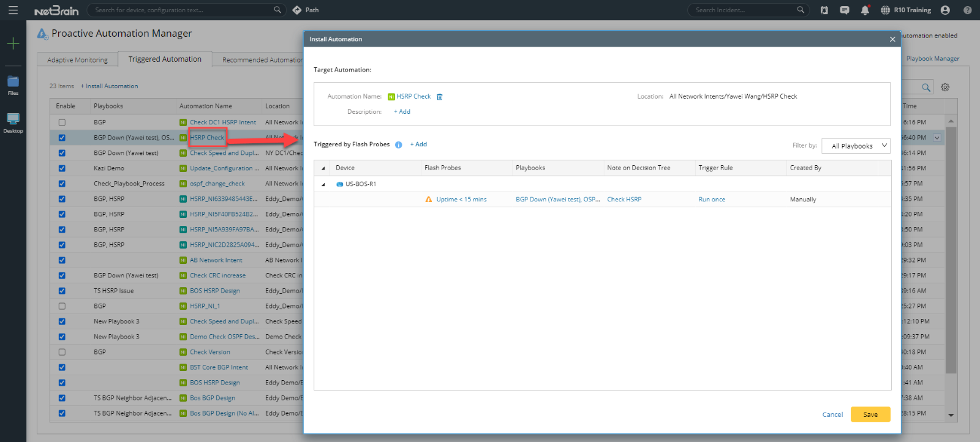Open the chat messages icon
The height and width of the screenshot is (442, 980).
[x=845, y=10]
